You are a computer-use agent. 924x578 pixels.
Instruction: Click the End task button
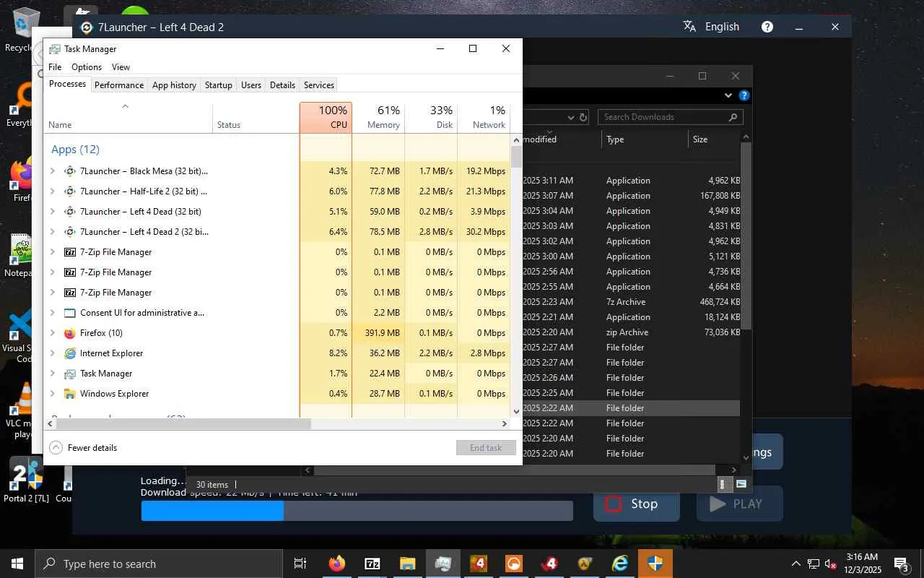tap(486, 448)
